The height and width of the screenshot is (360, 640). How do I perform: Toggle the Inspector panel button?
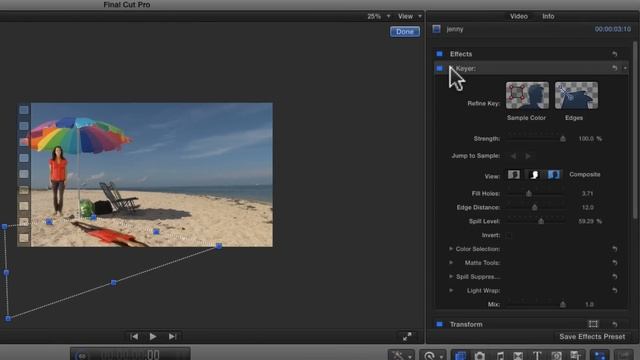click(x=600, y=356)
